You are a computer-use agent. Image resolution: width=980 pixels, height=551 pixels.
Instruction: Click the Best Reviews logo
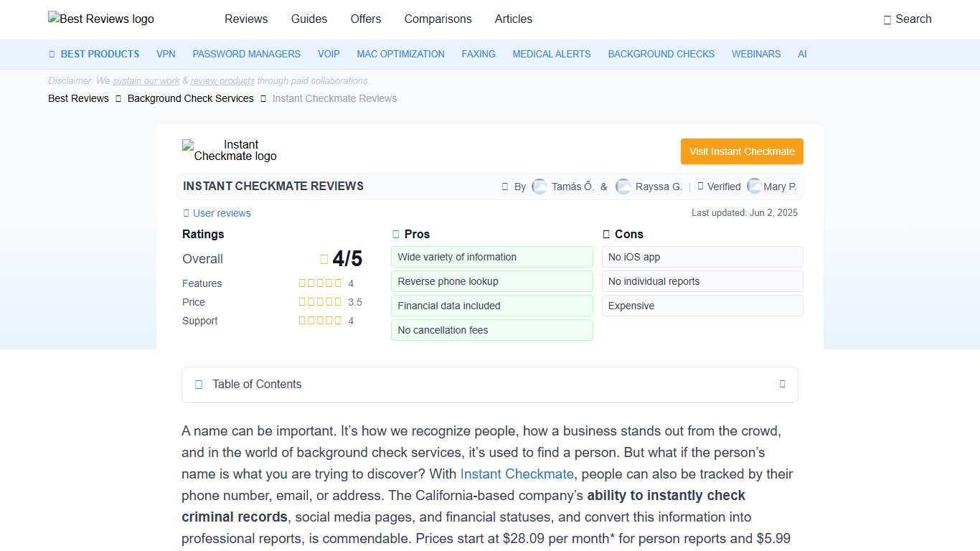point(100,19)
